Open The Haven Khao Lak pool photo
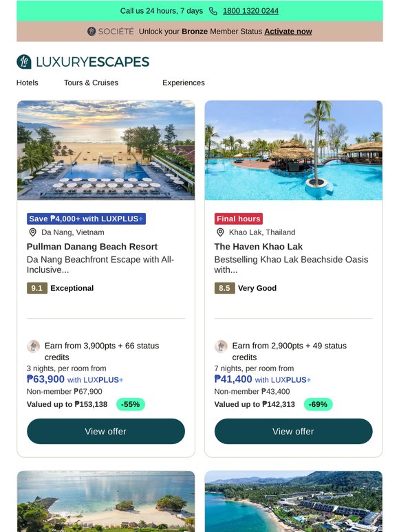Viewport: 399px width, 532px height. pyautogui.click(x=293, y=150)
